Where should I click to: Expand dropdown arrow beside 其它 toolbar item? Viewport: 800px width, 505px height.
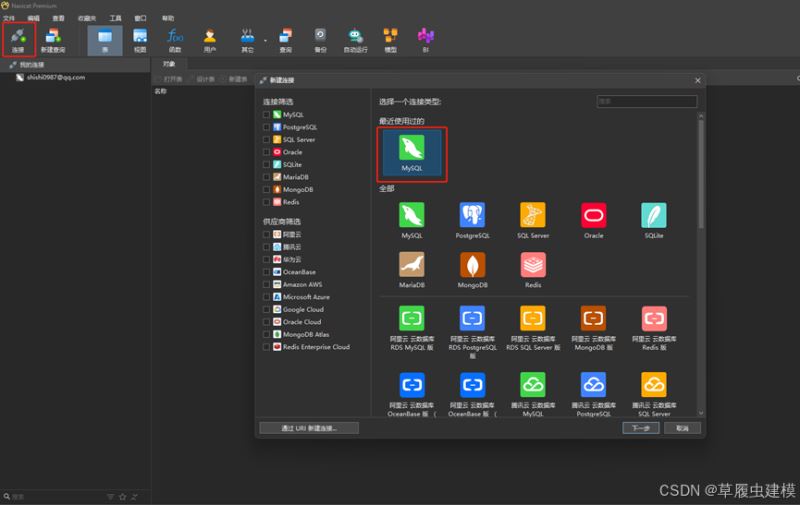coord(265,40)
